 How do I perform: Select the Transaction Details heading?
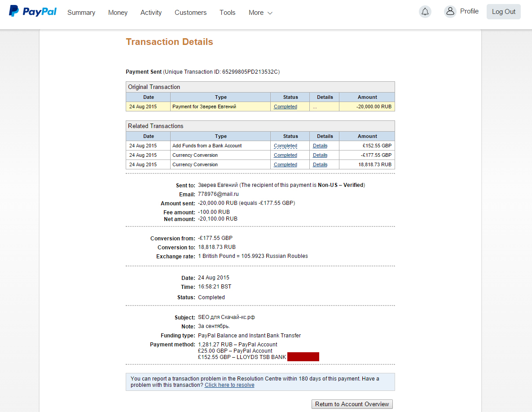(x=169, y=42)
